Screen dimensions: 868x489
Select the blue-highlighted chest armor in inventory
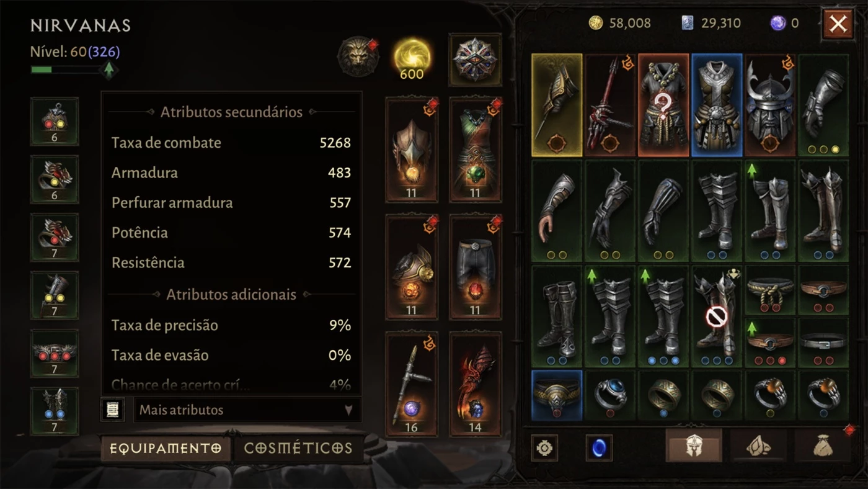tap(717, 105)
